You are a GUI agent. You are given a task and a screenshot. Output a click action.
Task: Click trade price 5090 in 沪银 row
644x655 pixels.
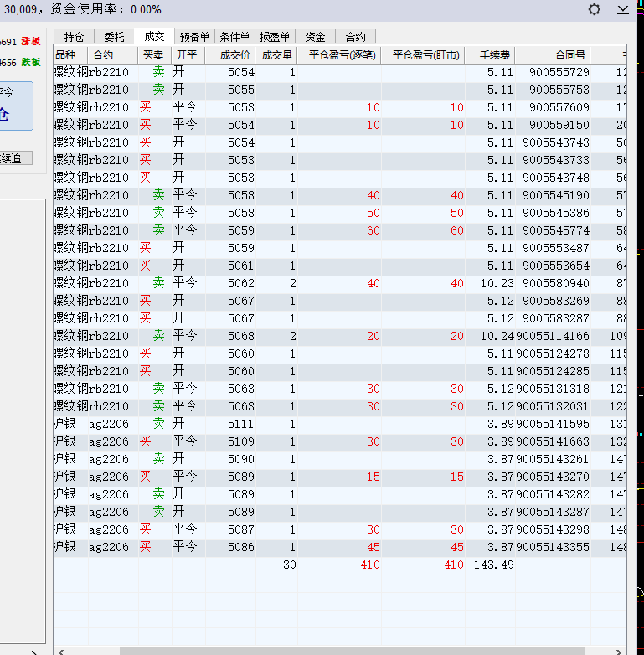pyautogui.click(x=241, y=459)
